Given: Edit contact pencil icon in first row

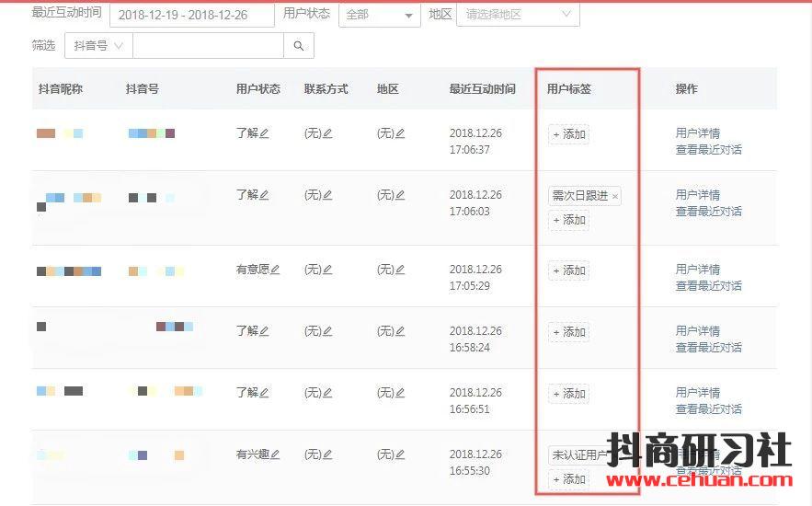Looking at the screenshot, I should click(327, 133).
